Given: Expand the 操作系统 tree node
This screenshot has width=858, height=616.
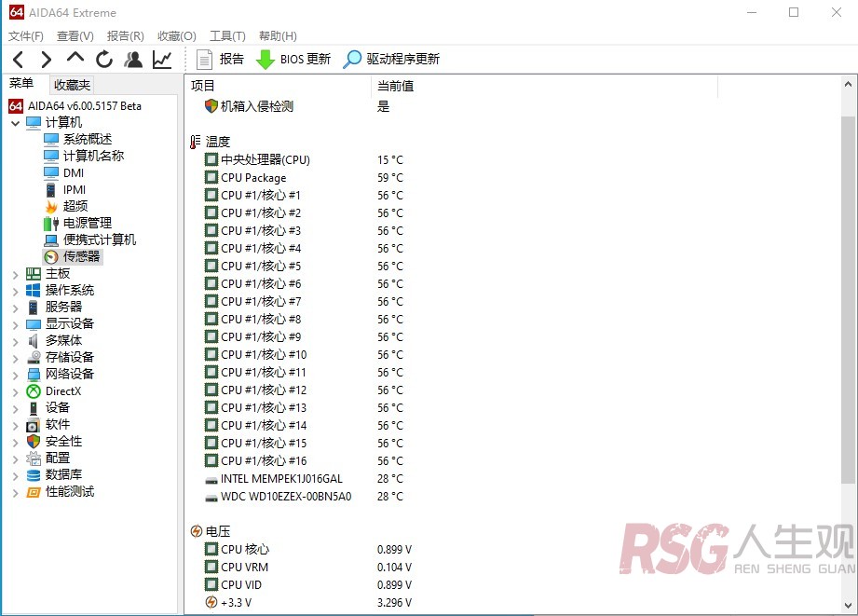Looking at the screenshot, I should [15, 292].
